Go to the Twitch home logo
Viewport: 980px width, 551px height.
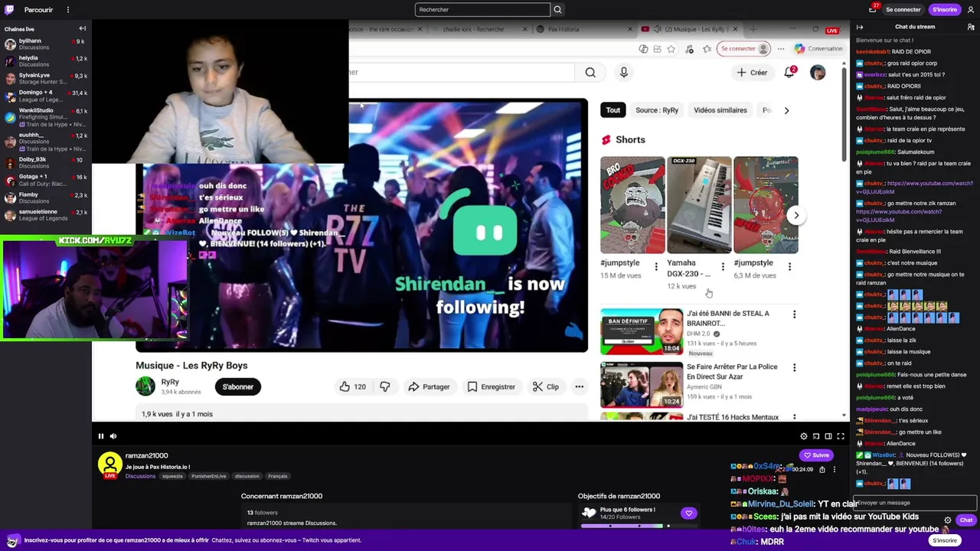click(x=10, y=10)
